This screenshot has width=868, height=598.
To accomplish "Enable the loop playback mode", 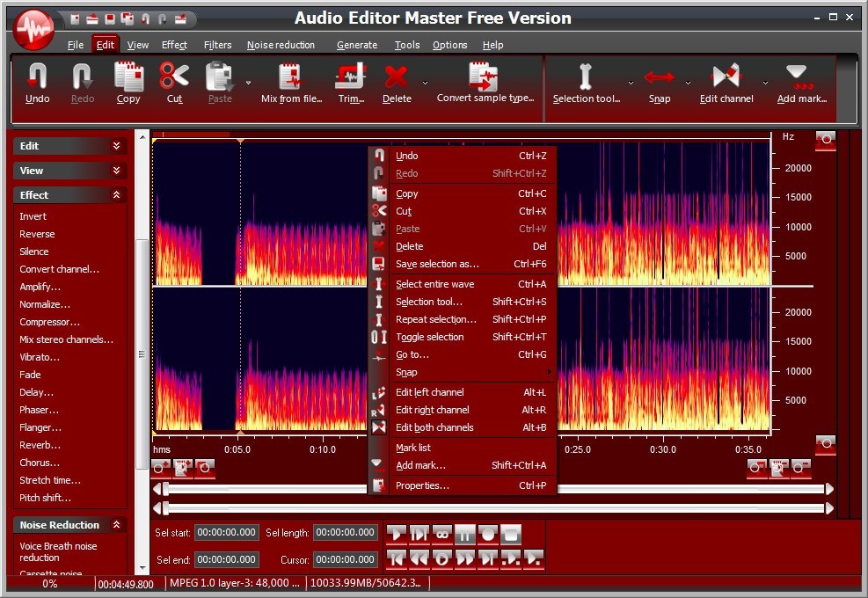I will click(442, 534).
